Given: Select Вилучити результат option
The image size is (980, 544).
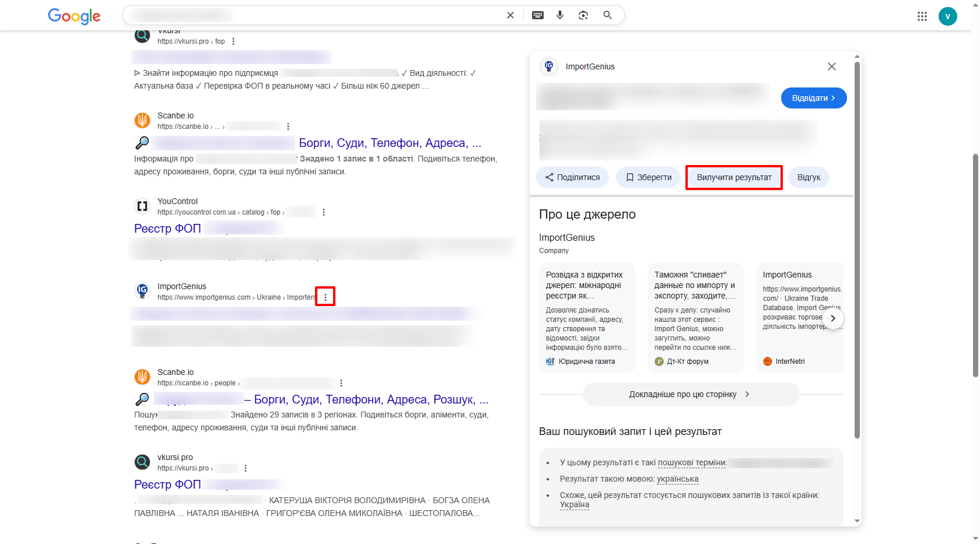Looking at the screenshot, I should point(734,177).
